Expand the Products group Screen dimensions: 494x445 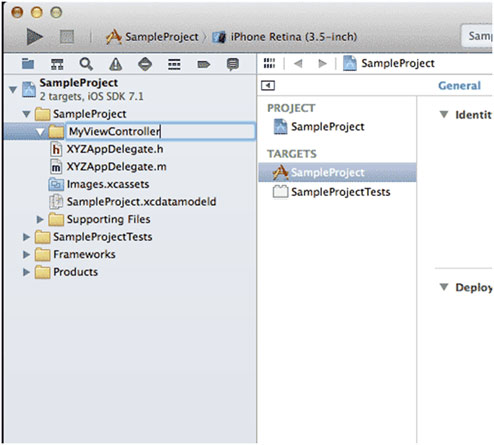click(x=26, y=272)
